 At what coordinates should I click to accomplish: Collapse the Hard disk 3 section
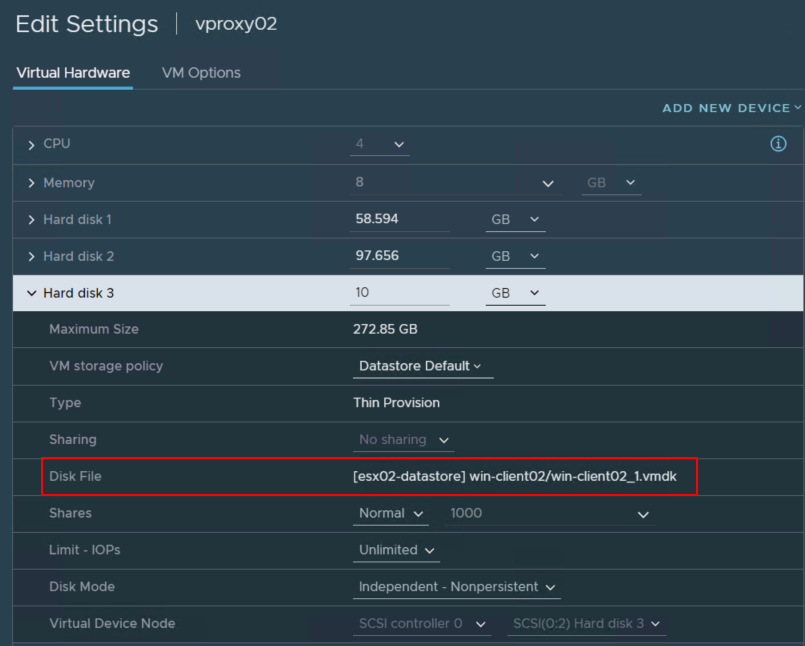[32, 294]
